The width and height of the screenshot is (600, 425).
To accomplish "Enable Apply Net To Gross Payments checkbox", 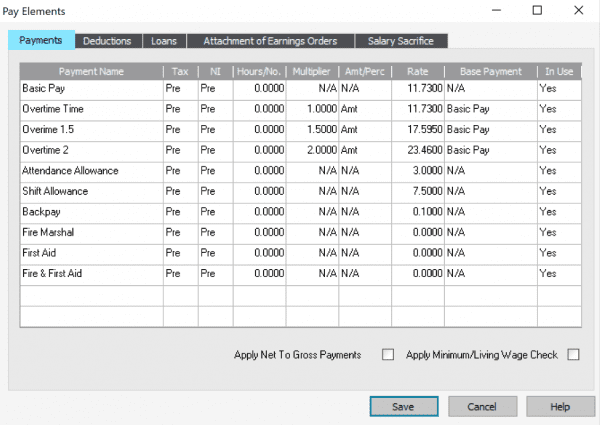I will point(388,355).
